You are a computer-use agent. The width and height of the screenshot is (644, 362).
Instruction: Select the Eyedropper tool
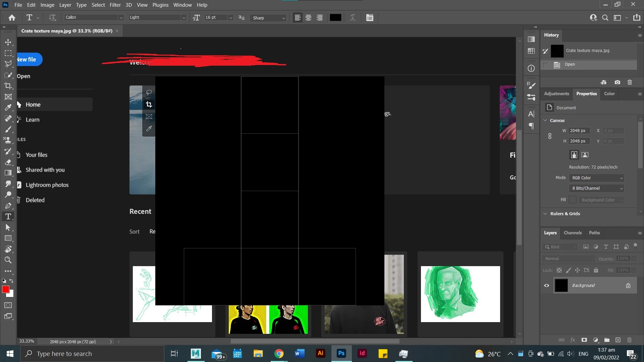point(8,108)
